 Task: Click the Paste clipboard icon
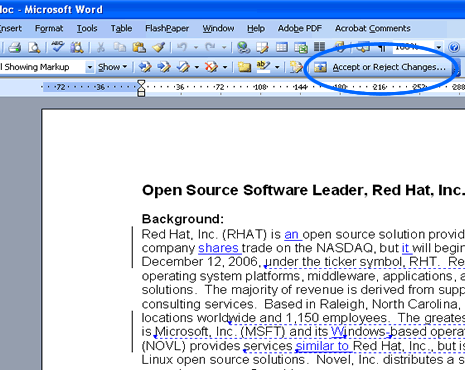[139, 48]
